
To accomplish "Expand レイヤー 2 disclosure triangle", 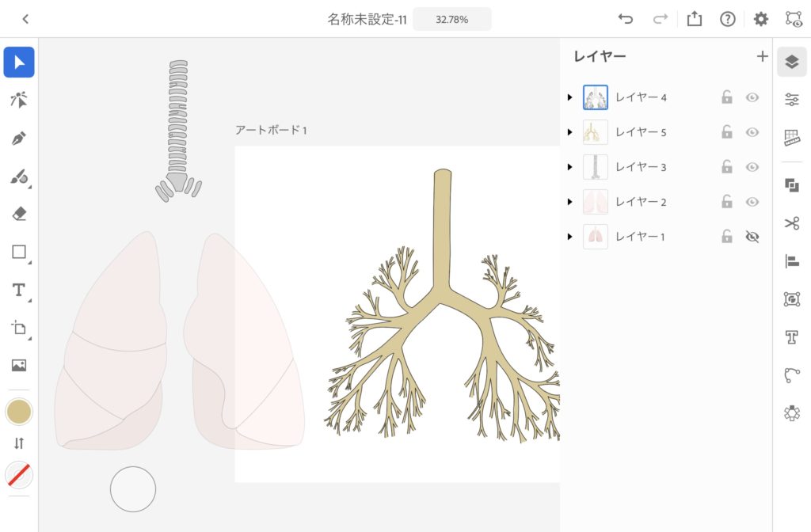I will [x=570, y=202].
